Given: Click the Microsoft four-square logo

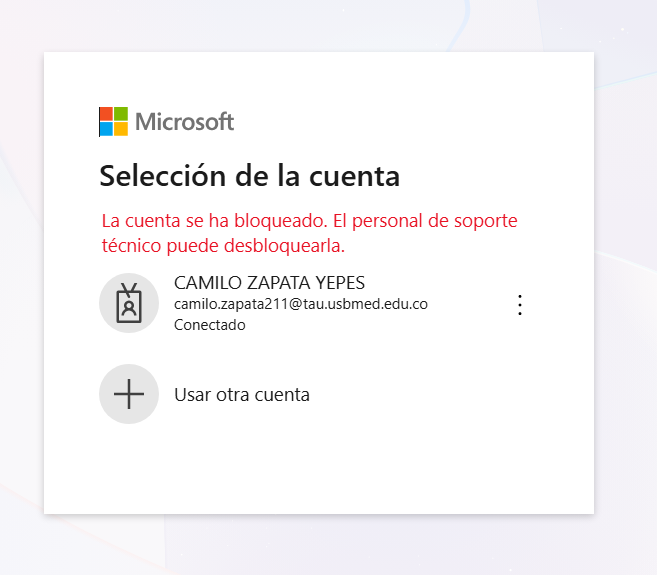Looking at the screenshot, I should pyautogui.click(x=114, y=122).
